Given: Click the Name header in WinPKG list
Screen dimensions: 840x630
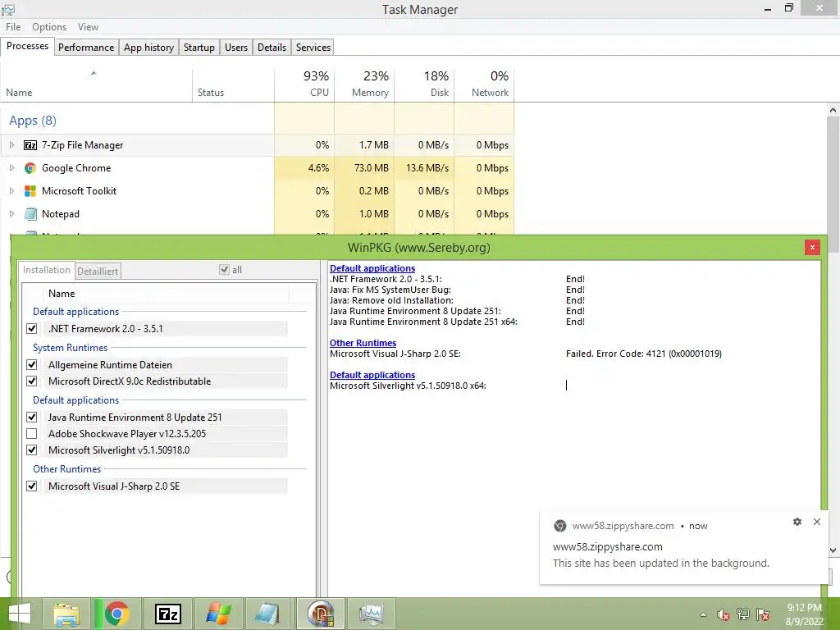Looking at the screenshot, I should [166, 294].
